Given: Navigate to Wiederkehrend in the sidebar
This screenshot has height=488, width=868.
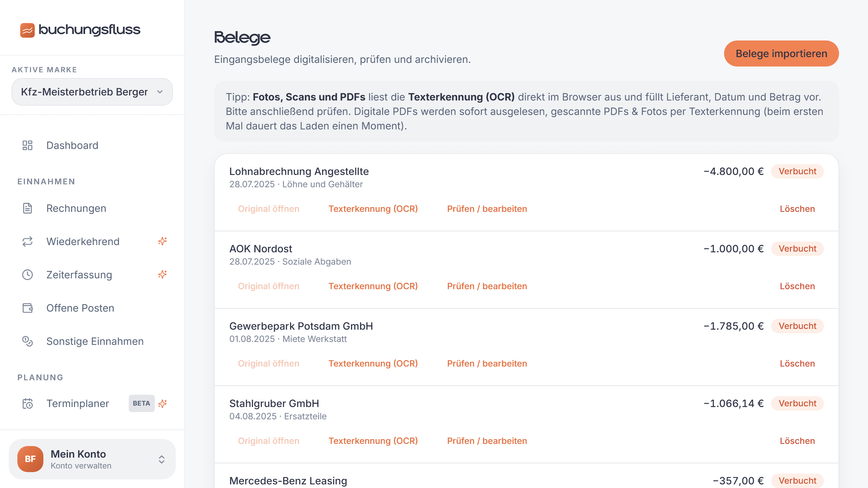Looking at the screenshot, I should point(83,241).
